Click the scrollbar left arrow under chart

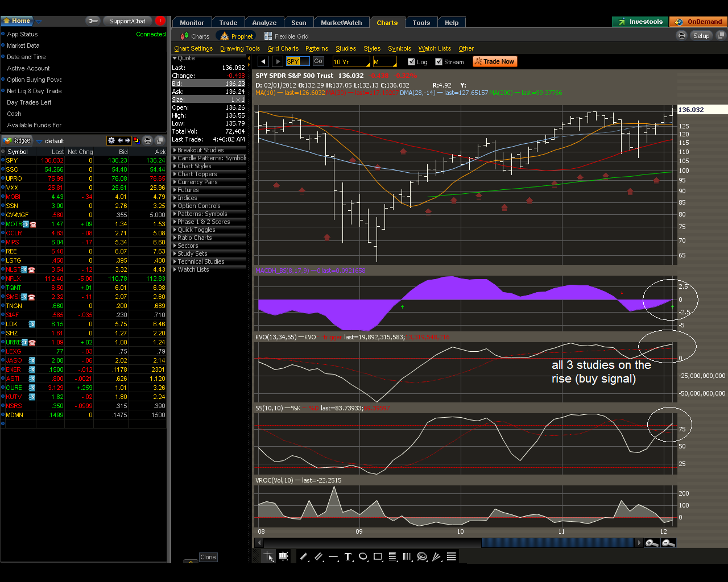pos(259,543)
